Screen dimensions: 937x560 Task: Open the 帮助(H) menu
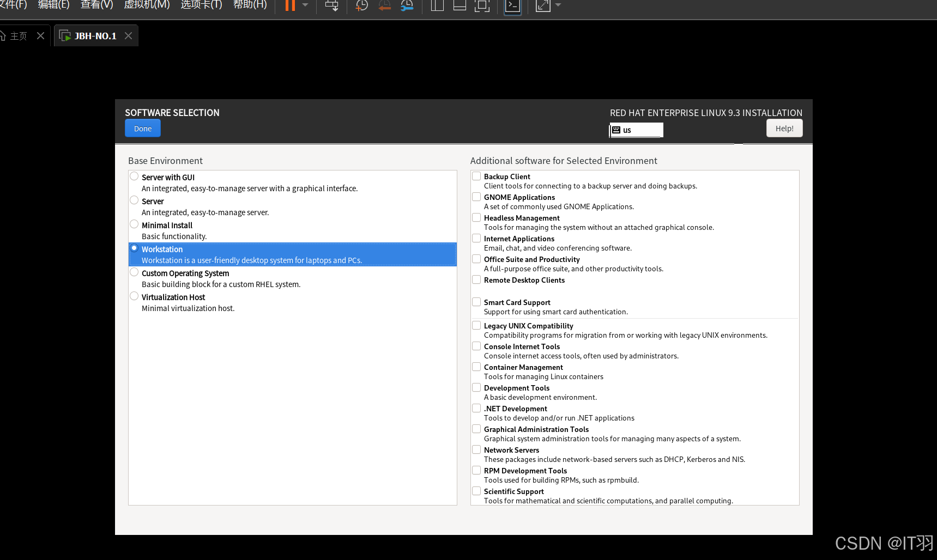point(250,4)
